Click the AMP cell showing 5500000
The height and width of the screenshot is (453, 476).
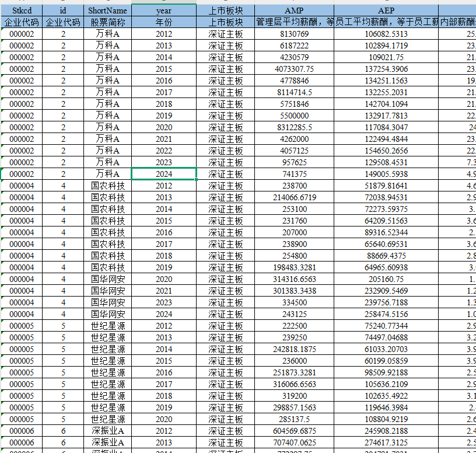click(294, 116)
